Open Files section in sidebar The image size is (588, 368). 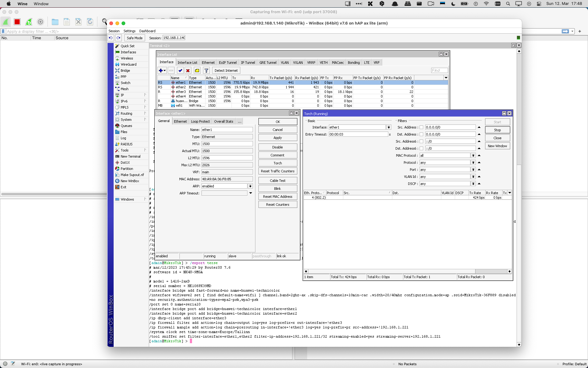pyautogui.click(x=124, y=132)
